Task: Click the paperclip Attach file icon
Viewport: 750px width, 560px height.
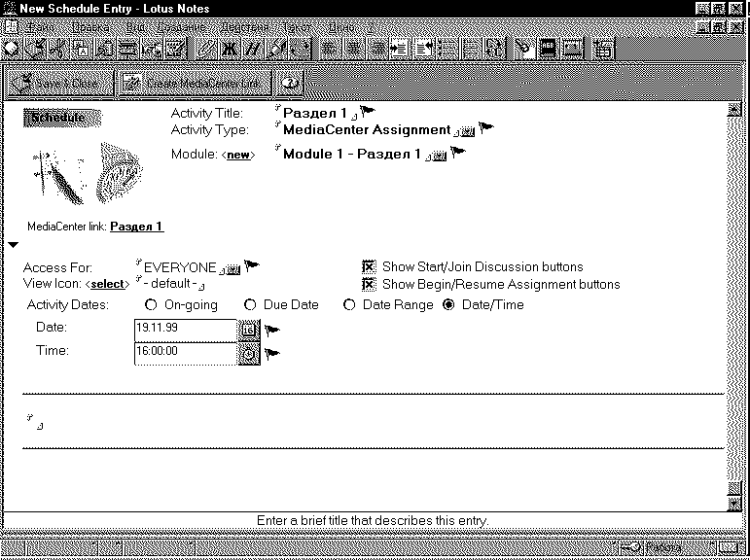Action: coord(206,50)
